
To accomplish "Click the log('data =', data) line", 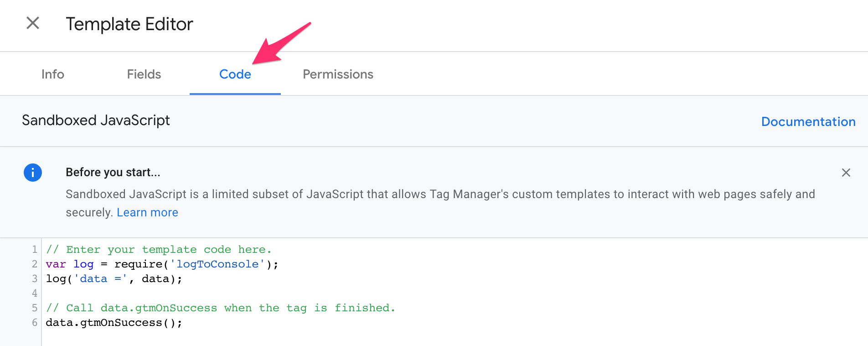I will coord(114,278).
